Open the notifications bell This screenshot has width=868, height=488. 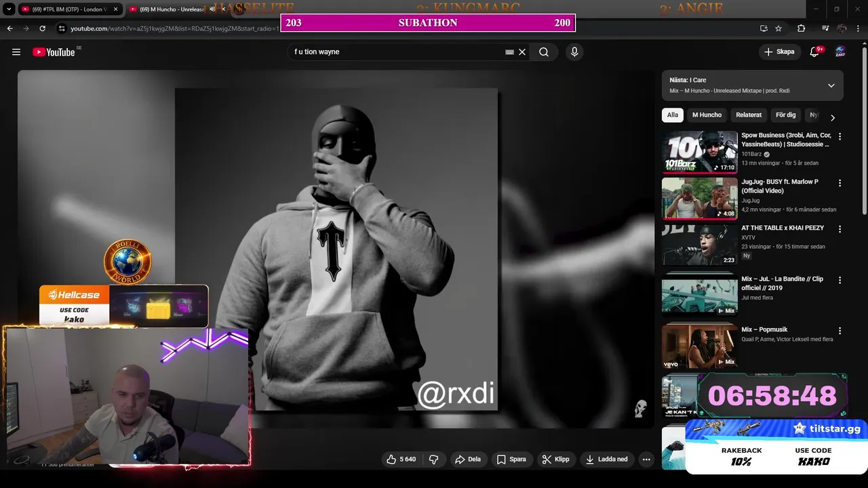point(815,52)
